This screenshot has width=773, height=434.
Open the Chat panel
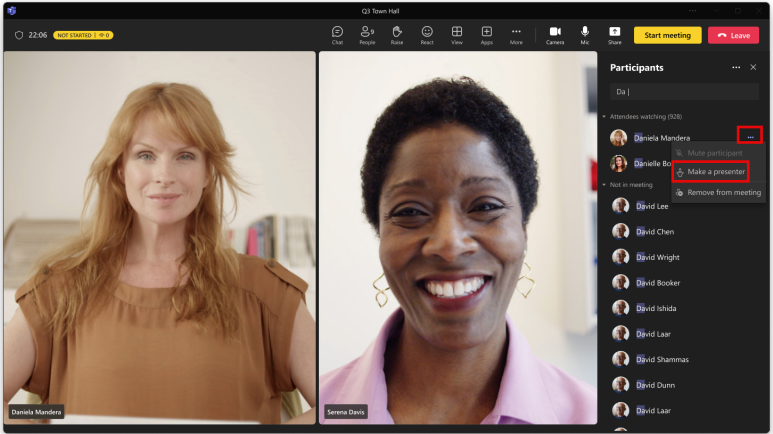coord(337,34)
